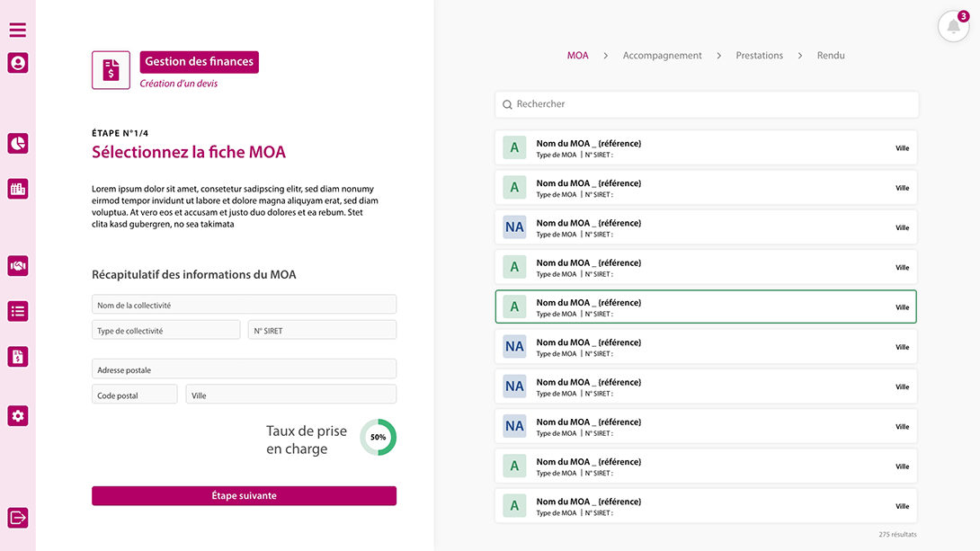Screen dimensions: 980x551
Task: Check notifications via the bell icon
Action: click(953, 26)
